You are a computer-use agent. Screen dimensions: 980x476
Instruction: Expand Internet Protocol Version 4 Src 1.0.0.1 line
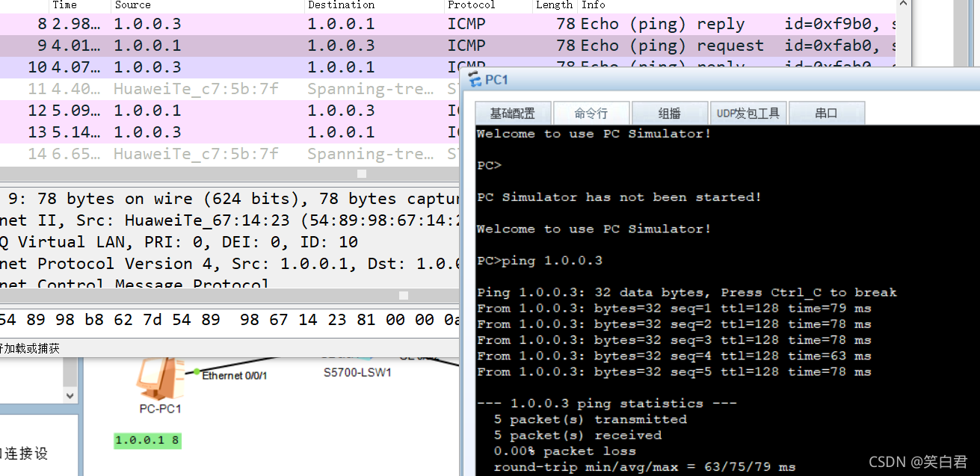tap(229, 264)
